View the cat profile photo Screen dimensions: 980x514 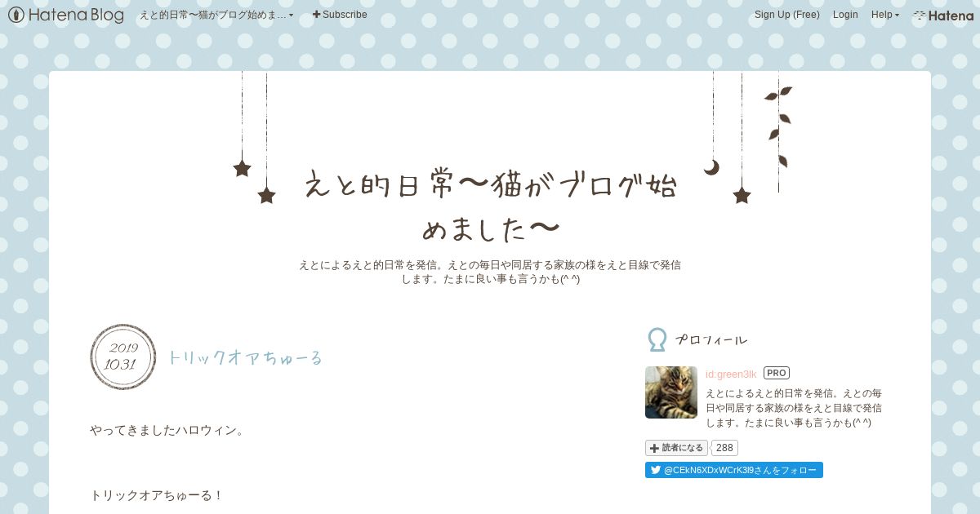click(671, 392)
